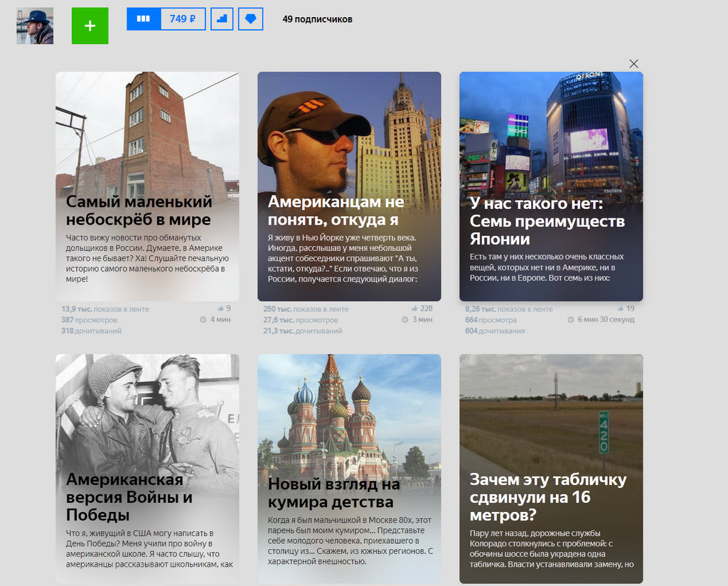Close the panel with the X icon
Image resolution: width=728 pixels, height=586 pixels.
pos(633,64)
